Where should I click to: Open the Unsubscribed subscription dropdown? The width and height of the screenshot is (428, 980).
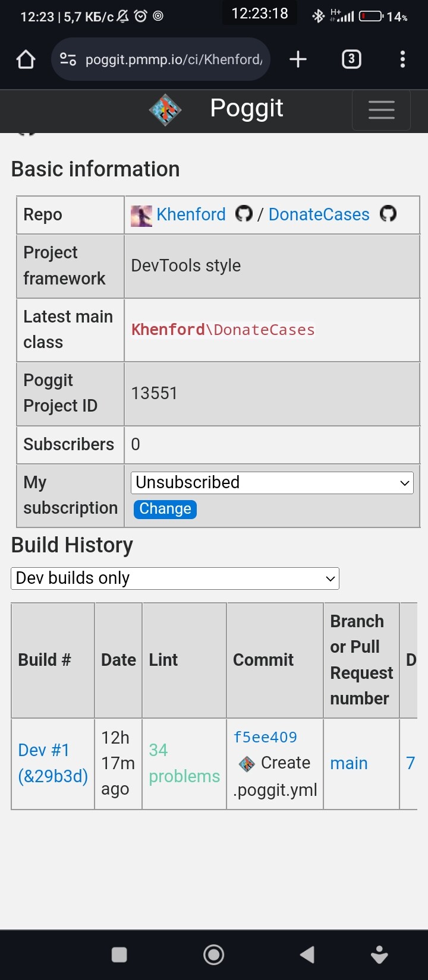click(272, 483)
